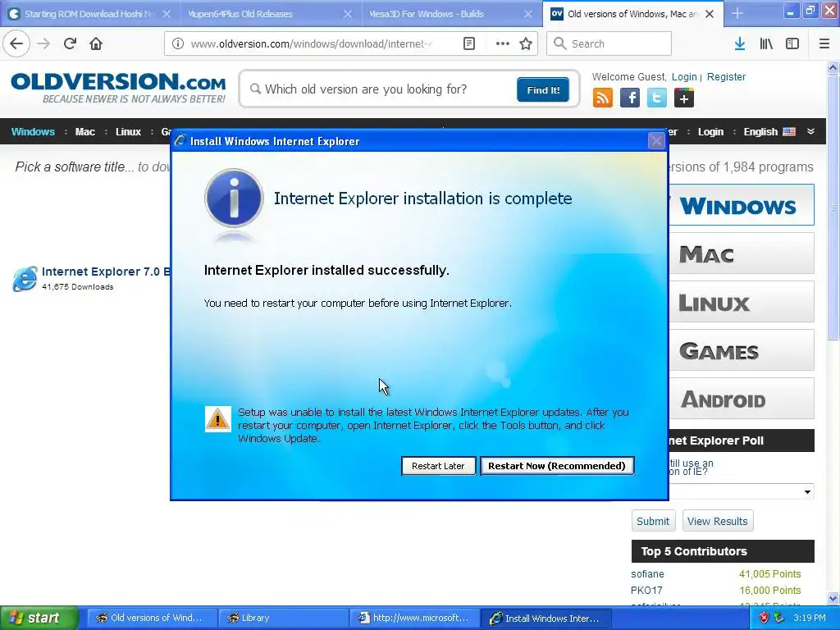Click the Internet Explorer 7.0 logo icon

[25, 279]
